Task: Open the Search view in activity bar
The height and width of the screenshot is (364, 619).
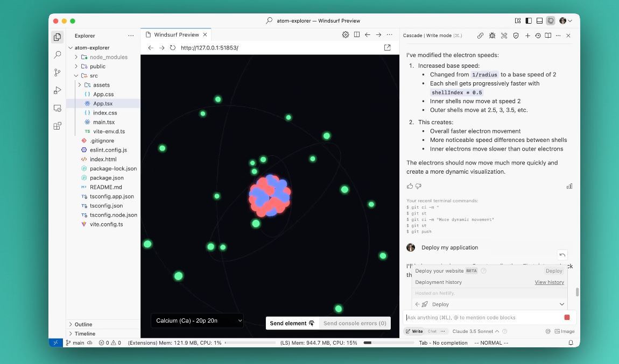Action: coord(57,54)
